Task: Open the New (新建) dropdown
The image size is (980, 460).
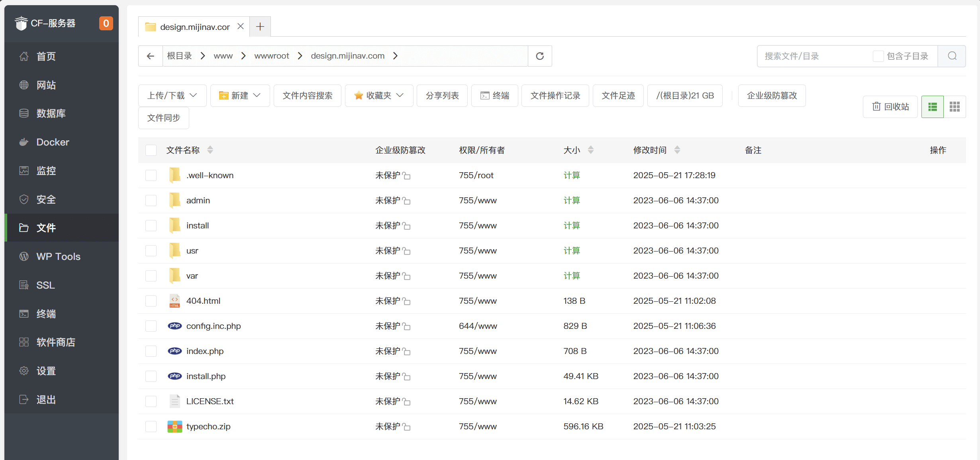Action: 240,96
